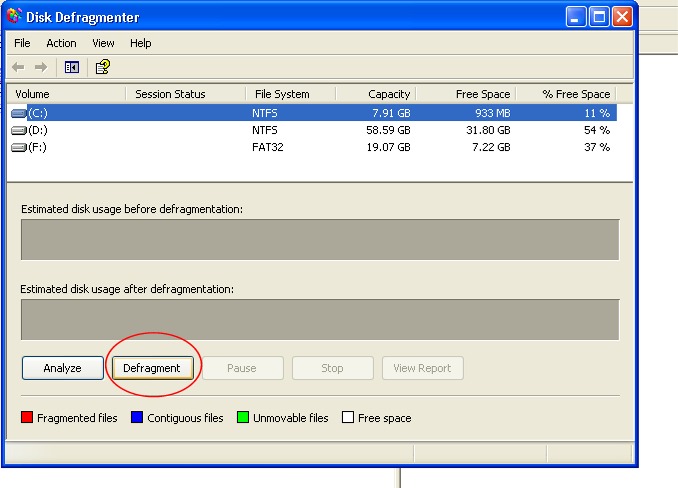Minimize the Disk Defragmenter window
The width and height of the screenshot is (678, 488).
(x=576, y=17)
